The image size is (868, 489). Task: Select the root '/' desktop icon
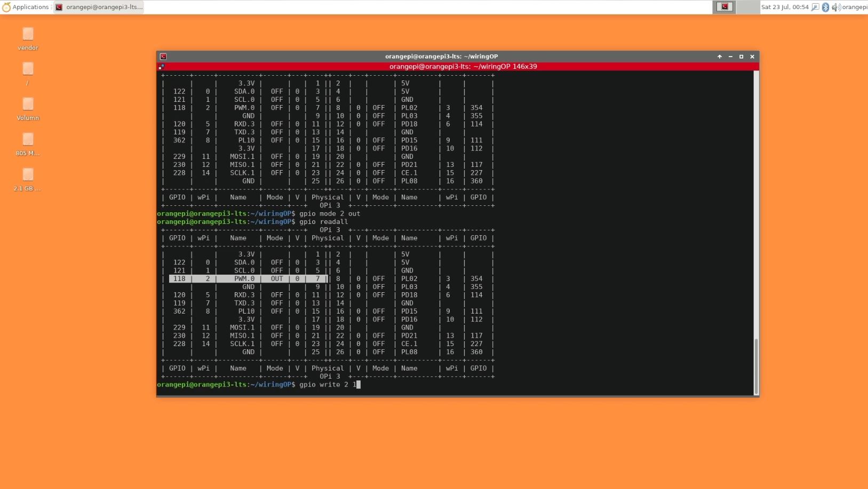click(28, 69)
